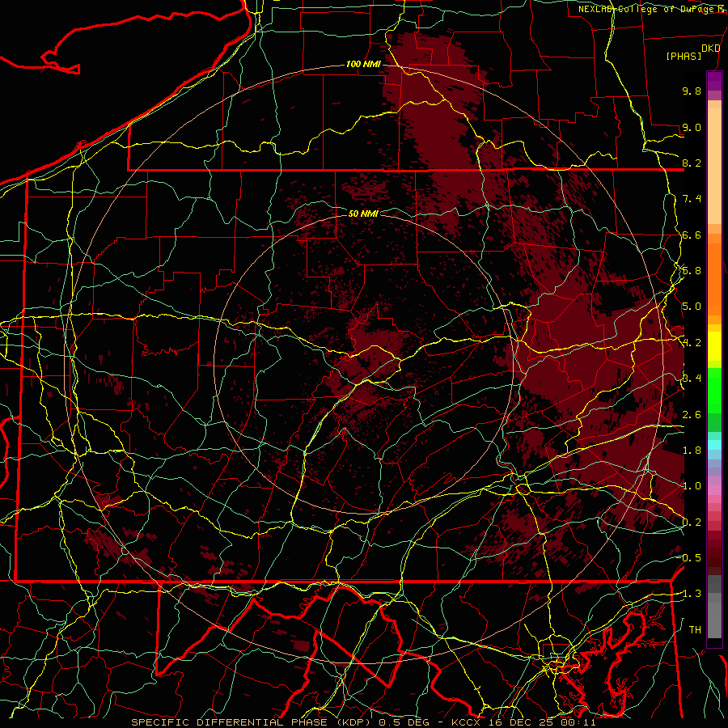Click the 5.8 legend value
Viewport: 728px width, 728px height.
[x=692, y=271]
